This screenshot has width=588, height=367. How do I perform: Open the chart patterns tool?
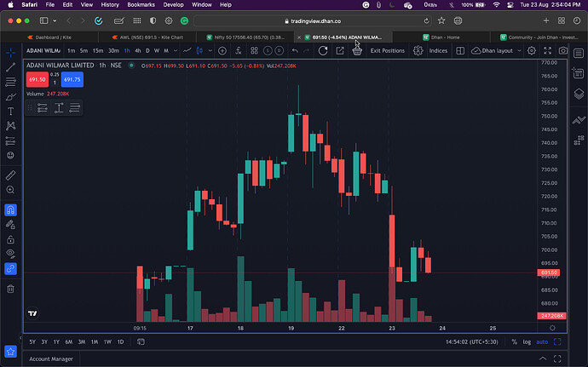pyautogui.click(x=10, y=126)
